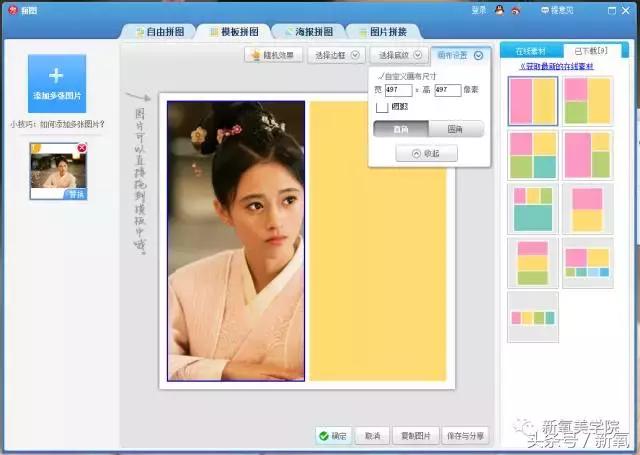This screenshot has width=640, height=455.
Task: Switch to the 图片拼接 tab
Action: coord(383,32)
